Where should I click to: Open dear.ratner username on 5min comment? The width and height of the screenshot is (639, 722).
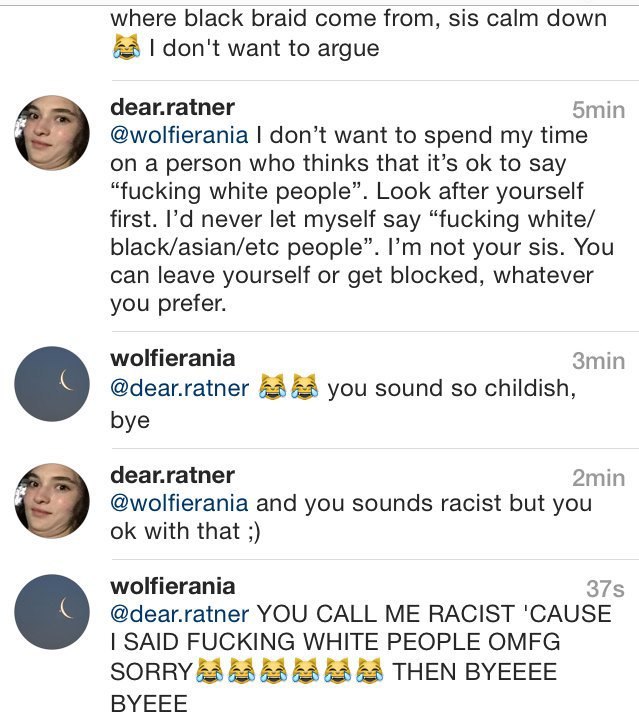[173, 107]
